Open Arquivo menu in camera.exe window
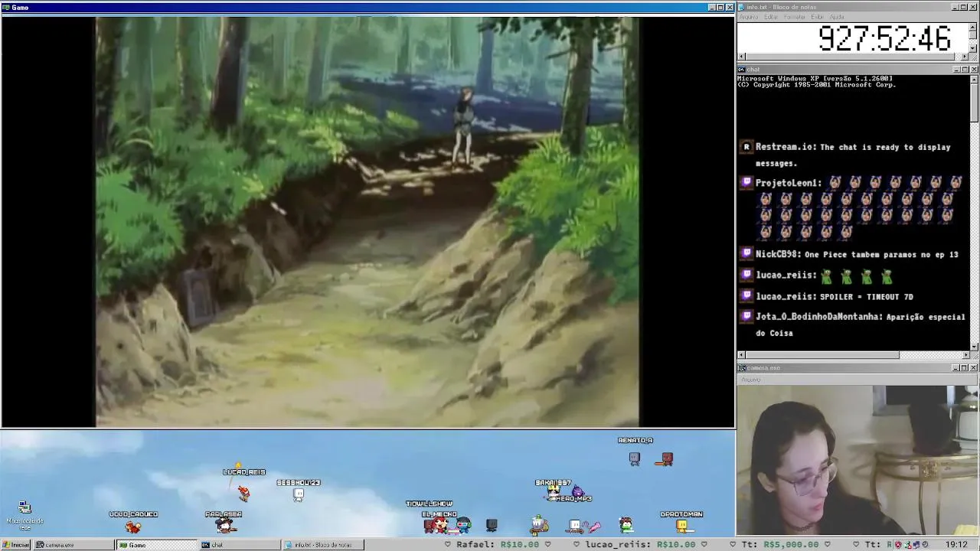Image resolution: width=980 pixels, height=551 pixels. 750,380
